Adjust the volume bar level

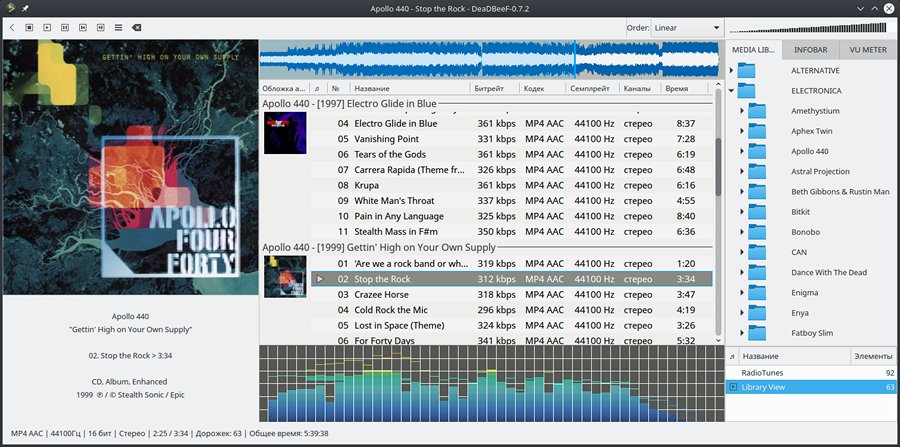(x=810, y=27)
